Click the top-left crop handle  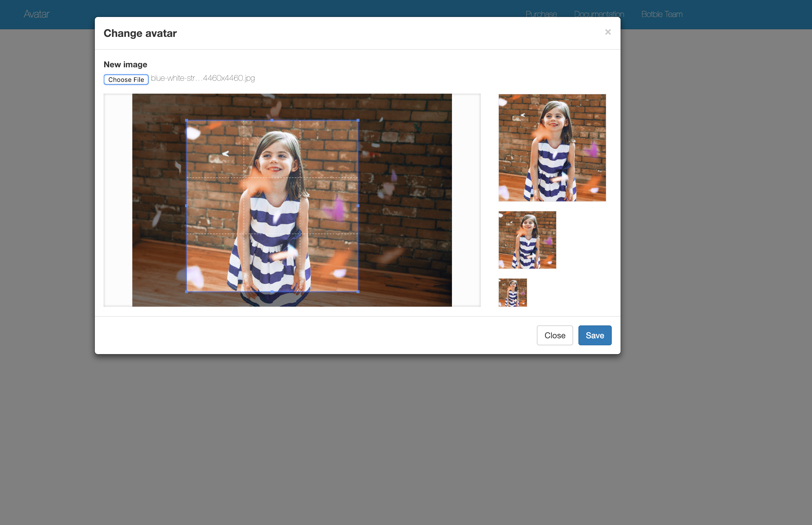click(x=186, y=120)
